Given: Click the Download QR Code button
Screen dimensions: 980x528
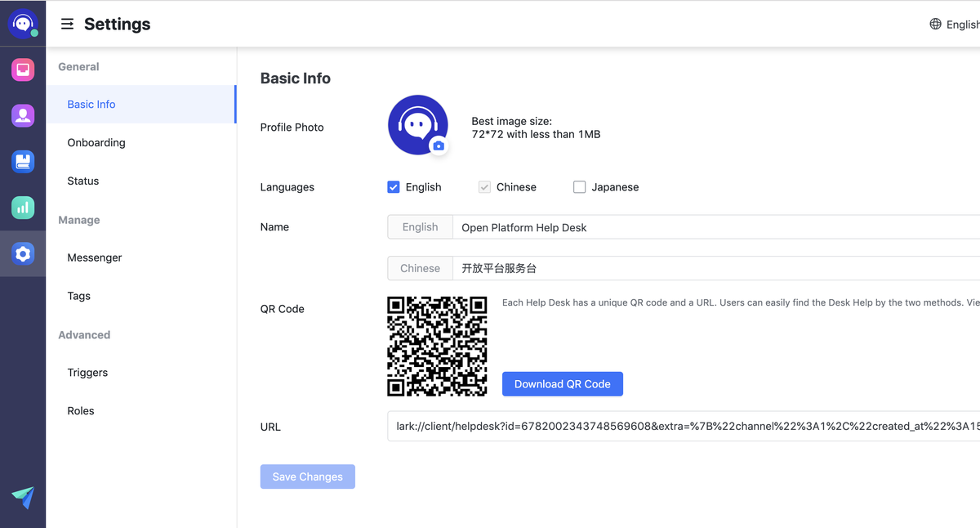Looking at the screenshot, I should click(x=562, y=383).
